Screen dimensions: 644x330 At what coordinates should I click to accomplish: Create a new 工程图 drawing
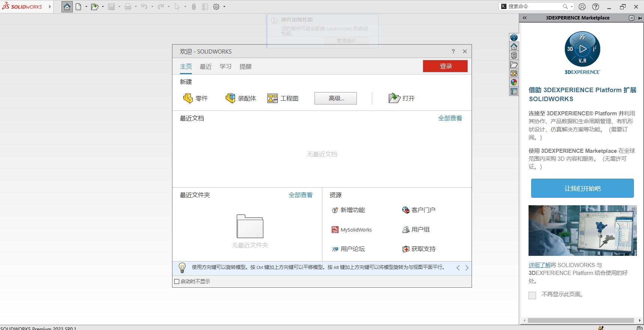[283, 98]
